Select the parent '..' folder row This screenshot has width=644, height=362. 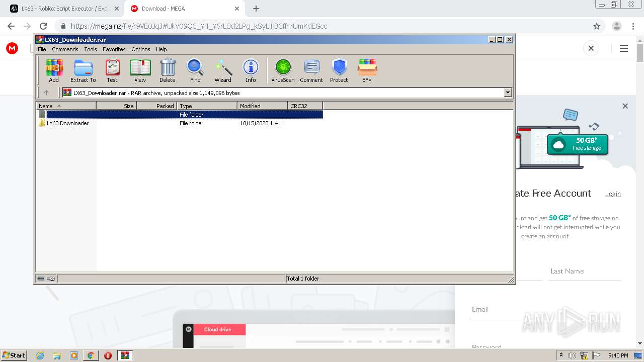[x=180, y=115]
